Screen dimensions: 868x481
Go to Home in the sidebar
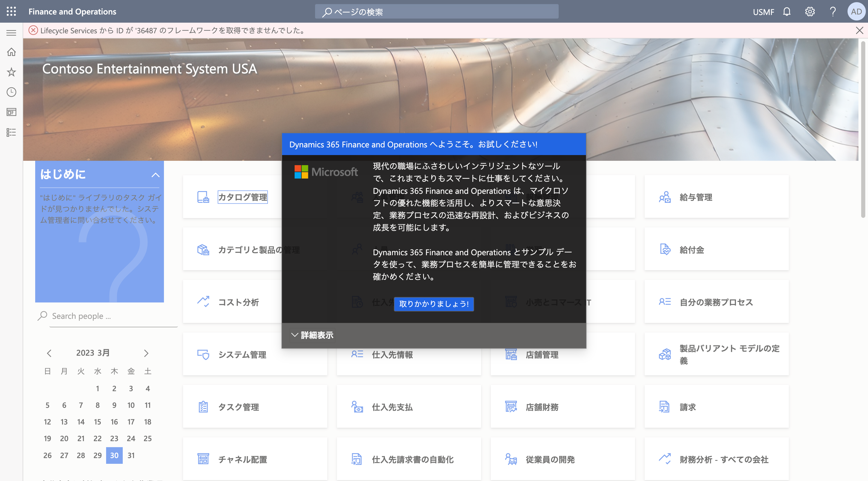click(x=11, y=52)
